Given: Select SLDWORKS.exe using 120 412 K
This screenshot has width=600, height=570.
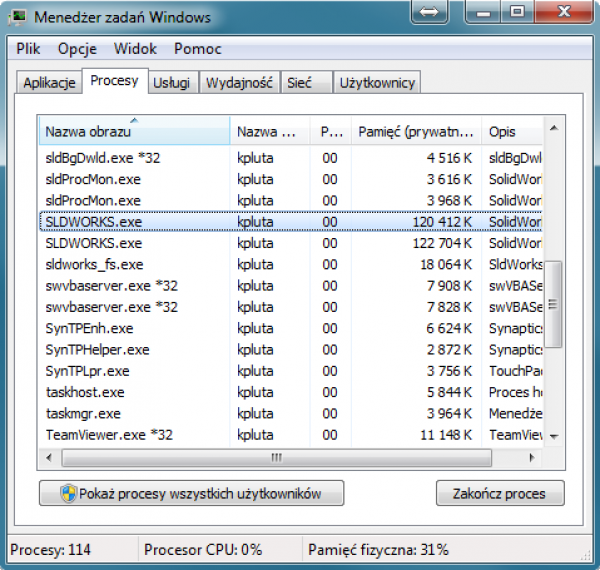Looking at the screenshot, I should coord(290,222).
